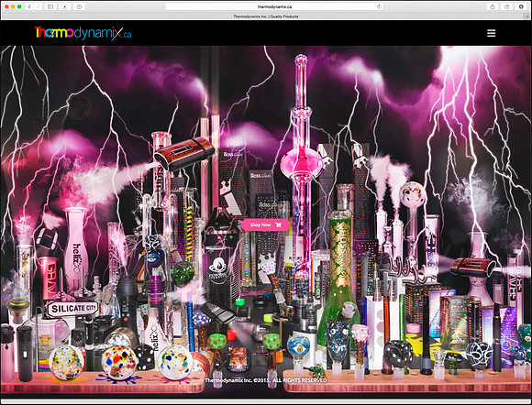Enter full screen with green button
532x405 pixels.
click(19, 6)
